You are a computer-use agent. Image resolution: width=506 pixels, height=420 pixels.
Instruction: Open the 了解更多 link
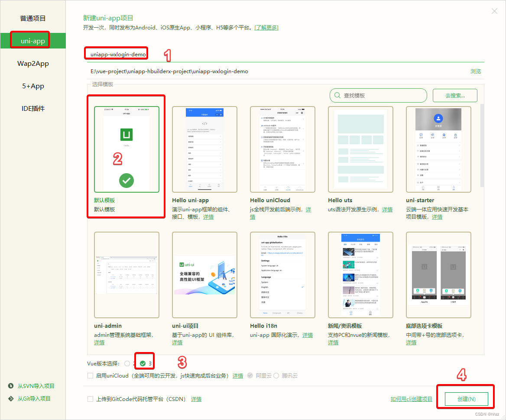[266, 27]
